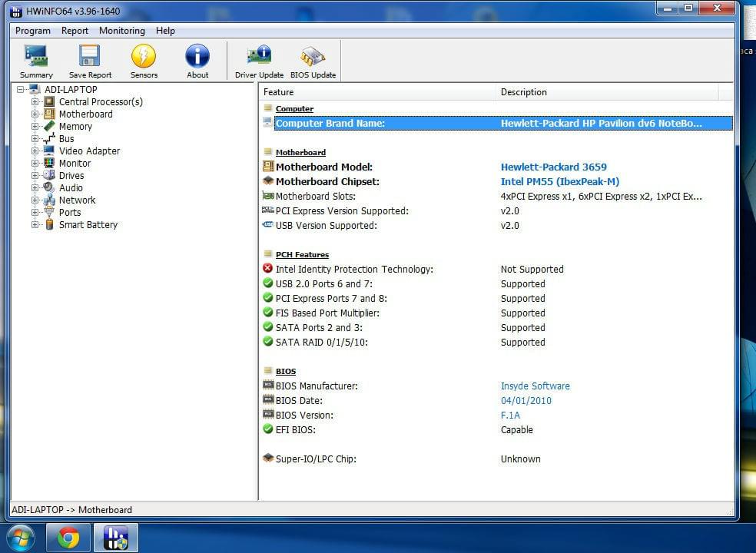Click the Motherboard Model row icon

click(x=268, y=167)
